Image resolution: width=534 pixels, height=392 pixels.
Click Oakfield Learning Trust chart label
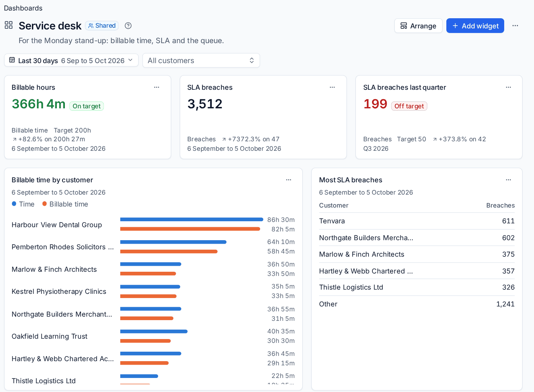[x=49, y=336]
